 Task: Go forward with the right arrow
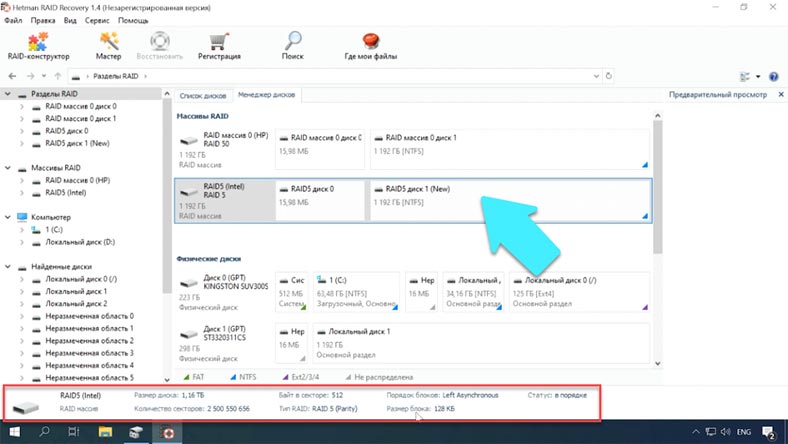[x=31, y=76]
